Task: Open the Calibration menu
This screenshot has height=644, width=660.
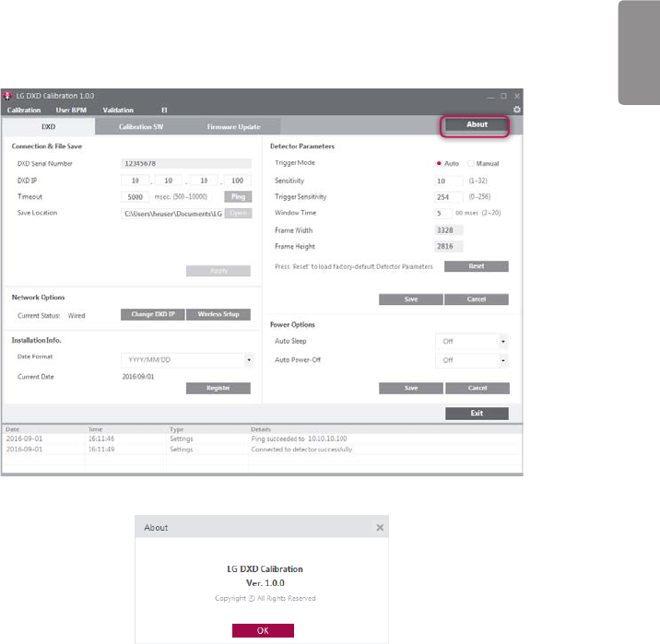Action: tap(24, 111)
